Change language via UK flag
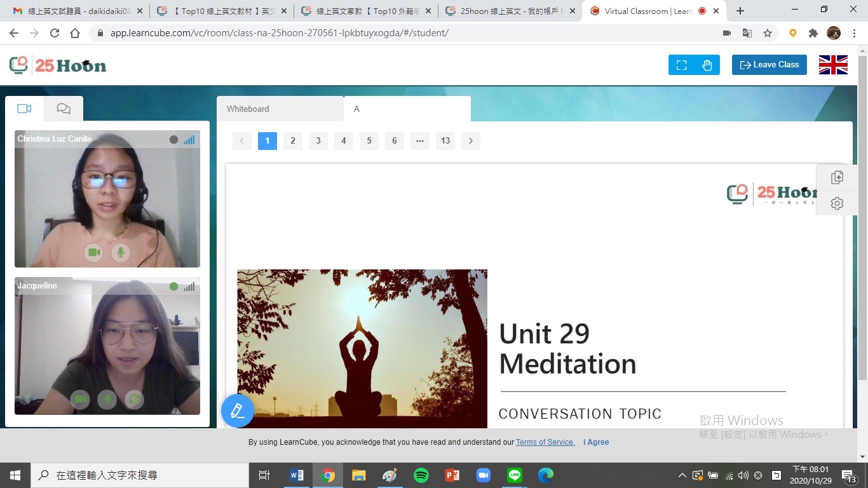Image resolution: width=868 pixels, height=488 pixels. [x=833, y=65]
